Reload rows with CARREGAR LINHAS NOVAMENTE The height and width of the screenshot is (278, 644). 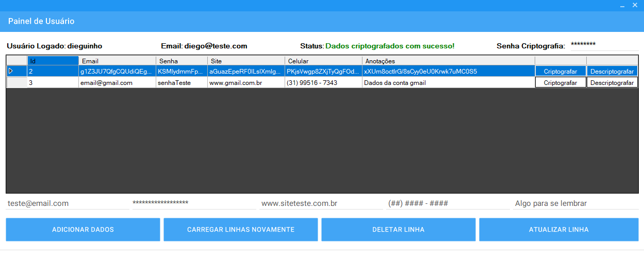click(241, 230)
